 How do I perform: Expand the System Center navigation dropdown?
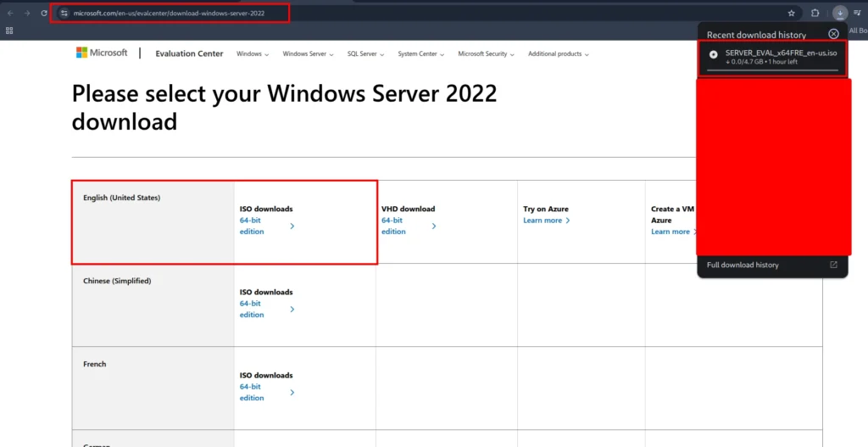coord(420,53)
